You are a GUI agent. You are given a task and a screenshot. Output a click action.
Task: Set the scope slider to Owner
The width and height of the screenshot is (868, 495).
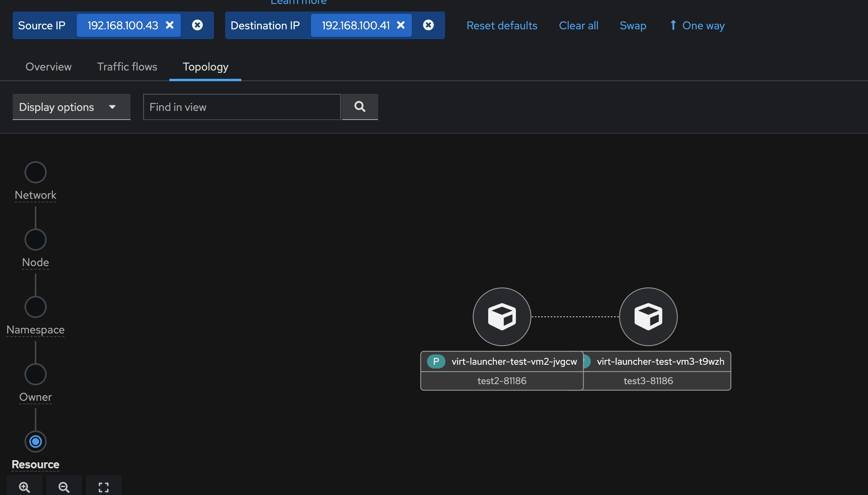pyautogui.click(x=36, y=374)
